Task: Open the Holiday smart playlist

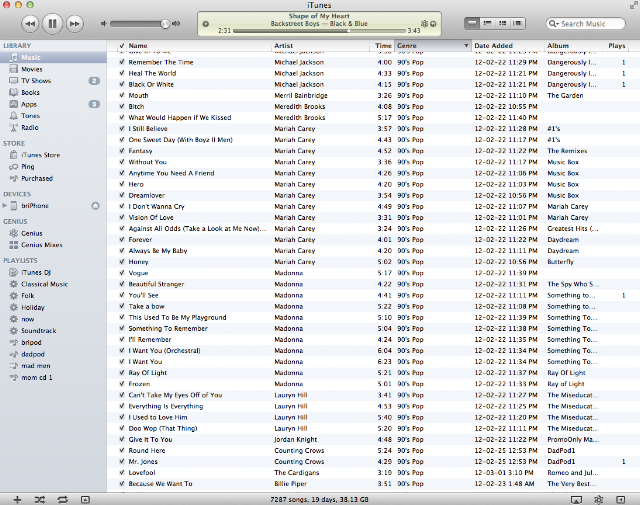Action: (x=53, y=307)
